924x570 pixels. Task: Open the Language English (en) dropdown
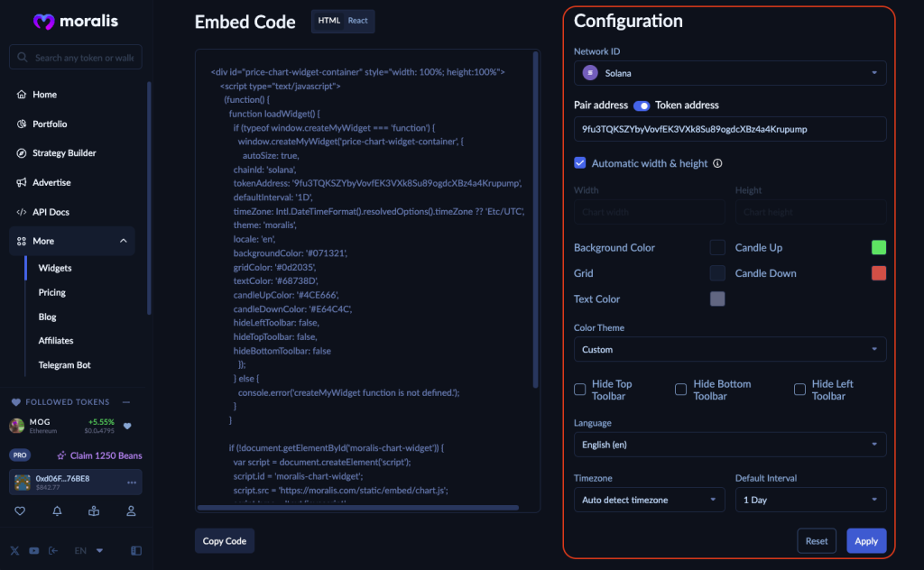[730, 445]
